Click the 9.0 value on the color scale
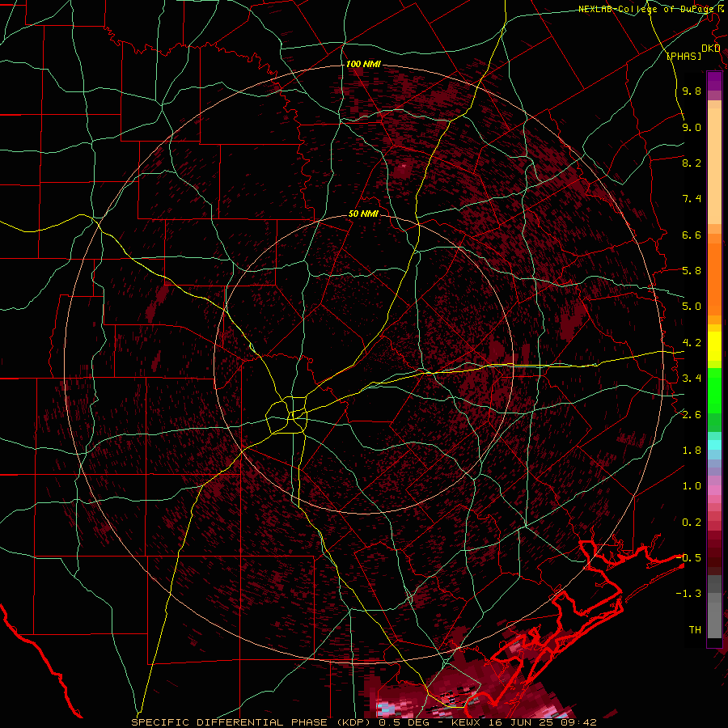The image size is (728, 728). point(692,127)
